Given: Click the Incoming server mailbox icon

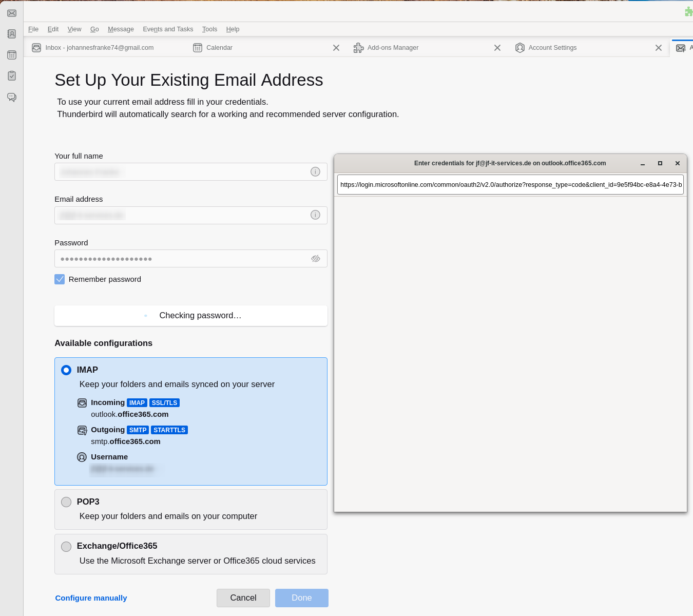Looking at the screenshot, I should coord(82,403).
